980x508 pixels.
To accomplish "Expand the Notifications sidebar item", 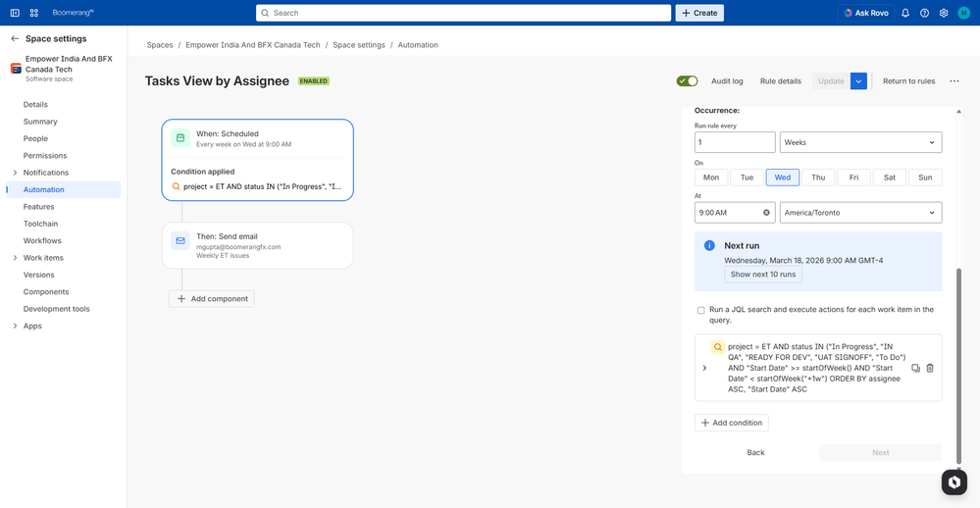I will [x=15, y=173].
